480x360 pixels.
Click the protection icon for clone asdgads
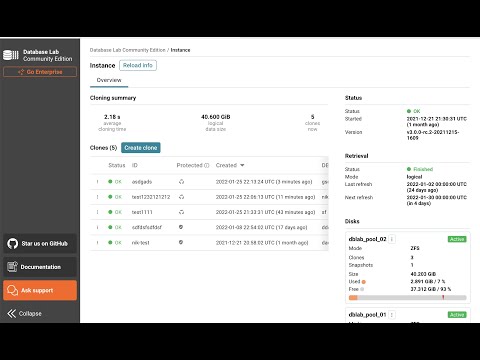[x=181, y=182]
